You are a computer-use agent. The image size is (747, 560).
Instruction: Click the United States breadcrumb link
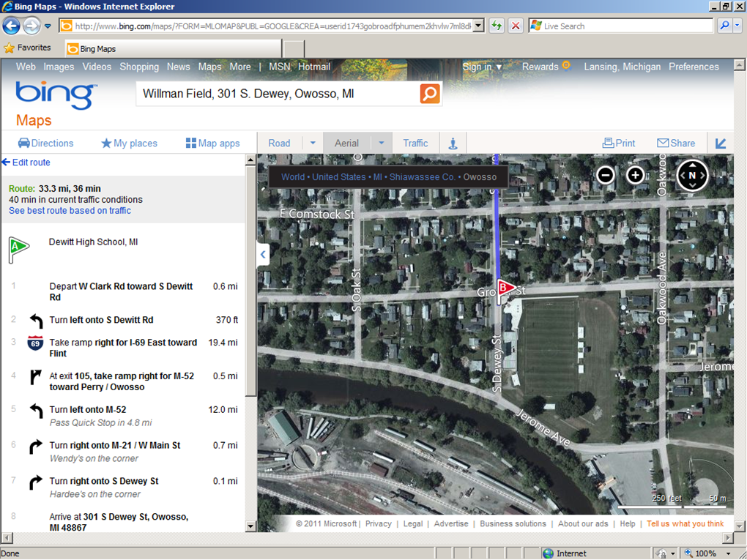(x=339, y=177)
